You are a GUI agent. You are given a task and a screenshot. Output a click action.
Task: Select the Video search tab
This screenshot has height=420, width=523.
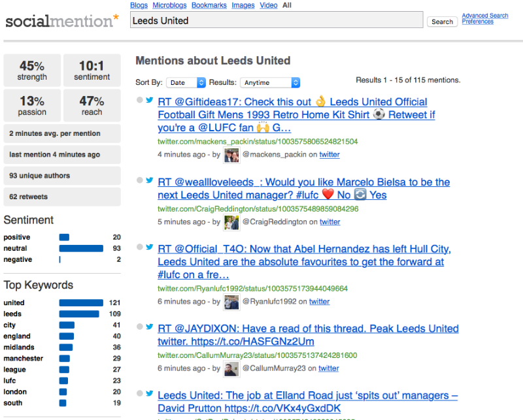pos(269,5)
